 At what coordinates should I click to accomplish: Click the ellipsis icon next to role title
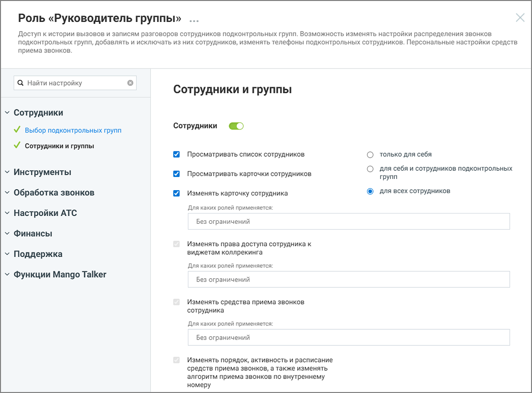194,21
